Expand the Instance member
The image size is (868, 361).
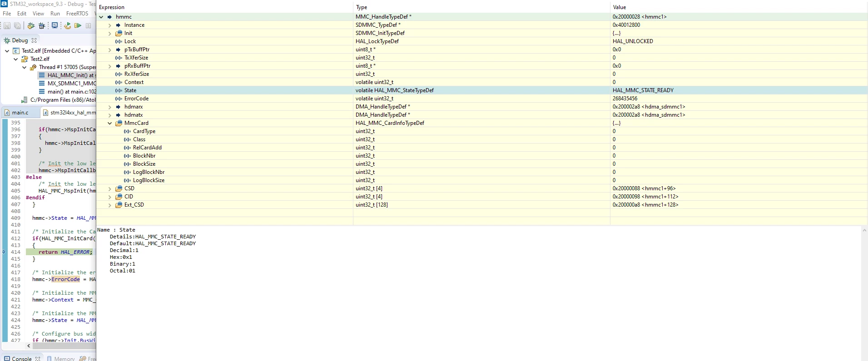pos(109,25)
